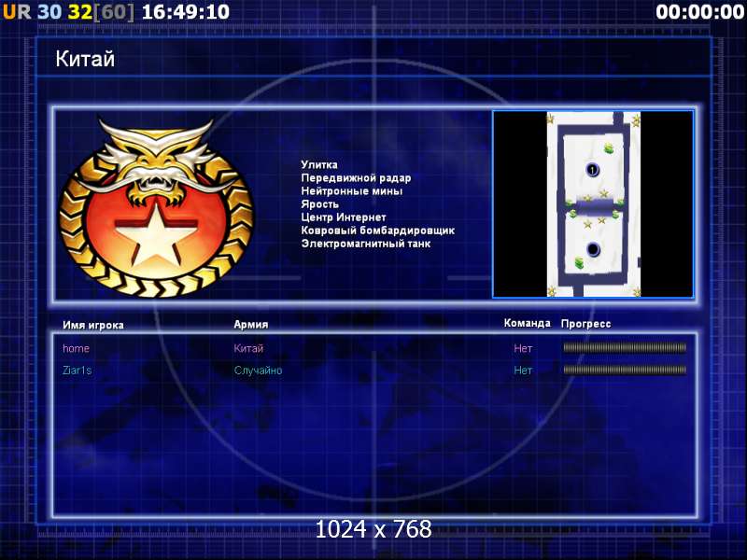Select "Передвижной радар" entry
This screenshot has height=560, width=747.
(x=356, y=178)
